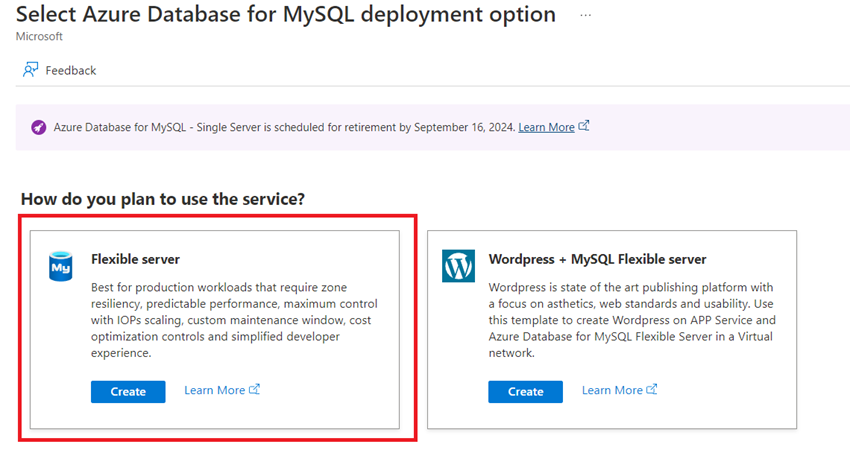
Task: Click the Wordpress card description text
Action: 632,320
